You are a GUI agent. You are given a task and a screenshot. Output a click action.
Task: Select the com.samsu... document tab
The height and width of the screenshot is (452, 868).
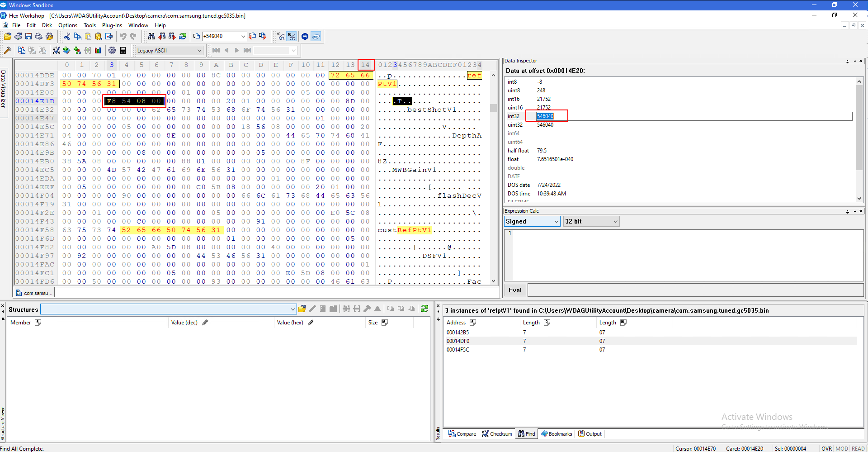34,293
